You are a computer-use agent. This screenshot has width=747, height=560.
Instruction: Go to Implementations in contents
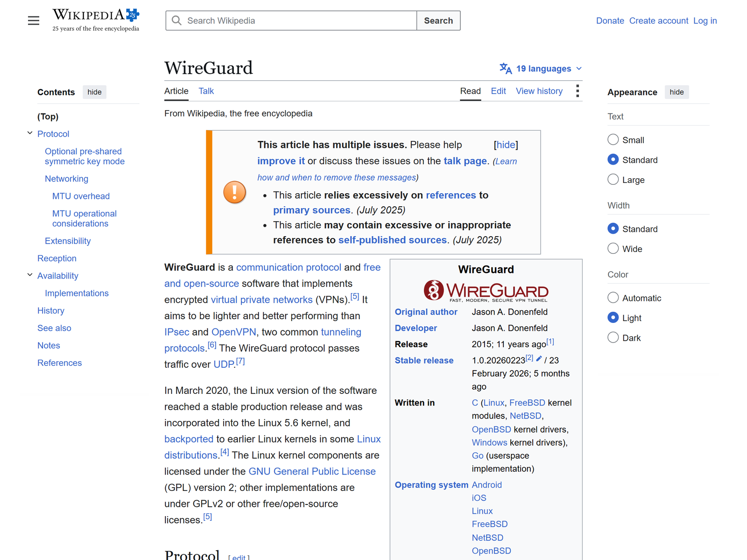click(77, 293)
